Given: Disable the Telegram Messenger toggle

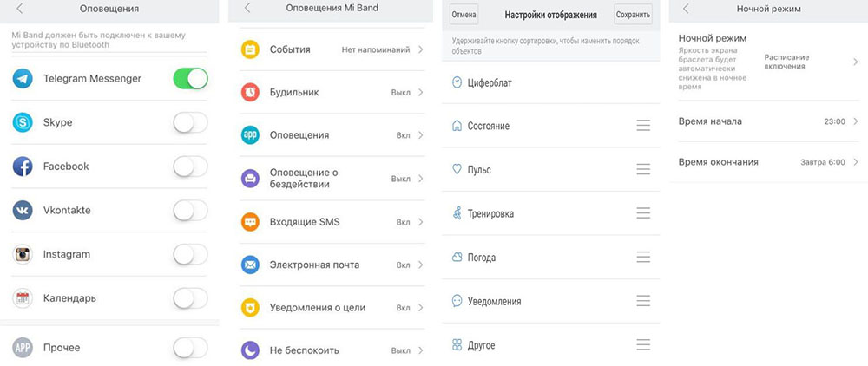Looking at the screenshot, I should pyautogui.click(x=190, y=79).
